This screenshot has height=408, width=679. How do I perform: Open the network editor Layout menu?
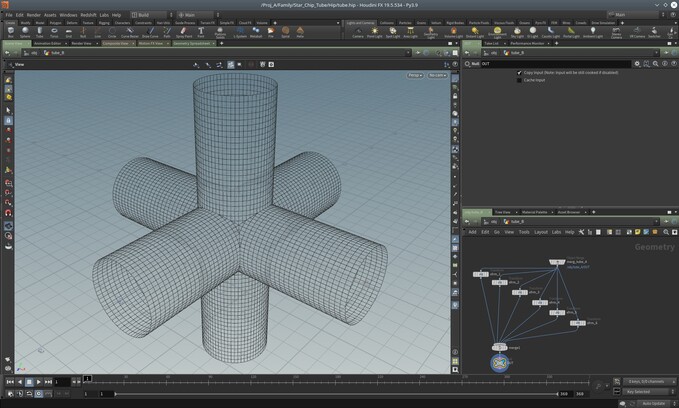pyautogui.click(x=540, y=232)
